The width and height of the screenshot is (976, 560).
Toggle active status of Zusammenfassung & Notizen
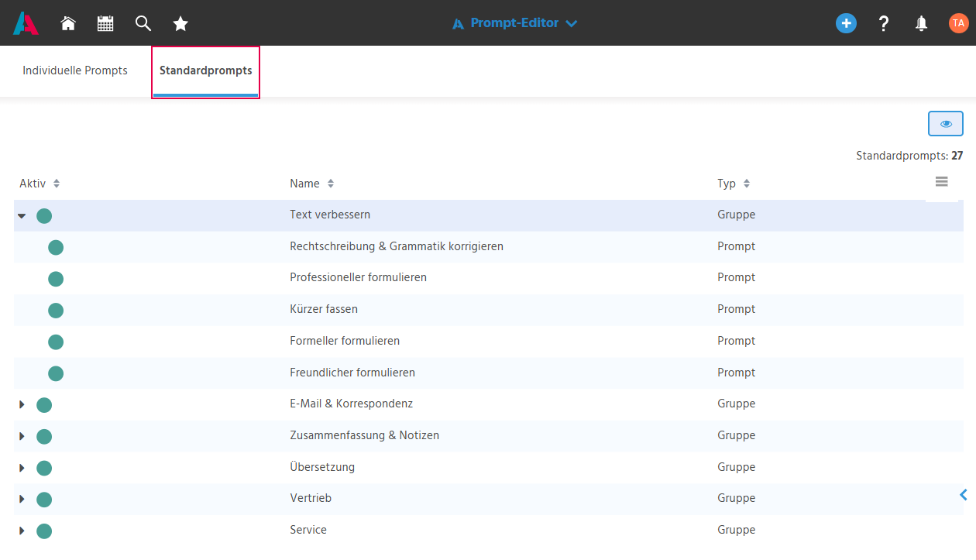coord(44,437)
